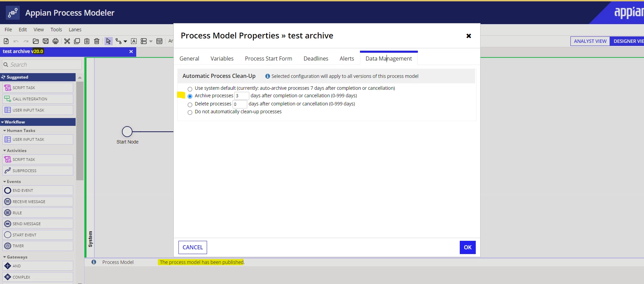This screenshot has height=284, width=644.
Task: Select the Delete processes radio option
Action: 190,105
